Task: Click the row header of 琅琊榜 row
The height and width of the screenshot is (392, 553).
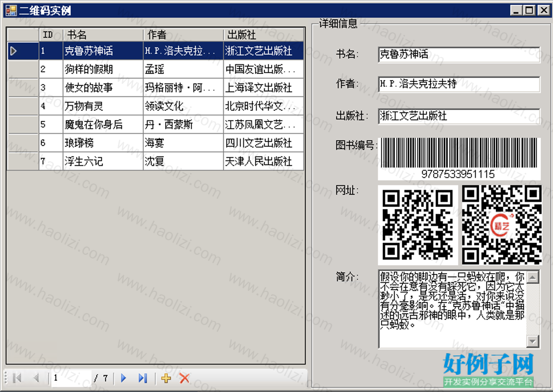Action: (x=23, y=143)
